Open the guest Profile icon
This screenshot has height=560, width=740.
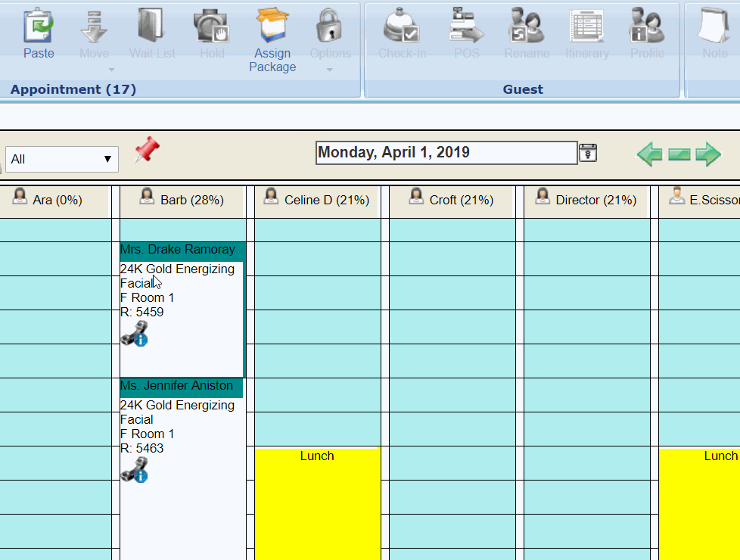tap(647, 26)
